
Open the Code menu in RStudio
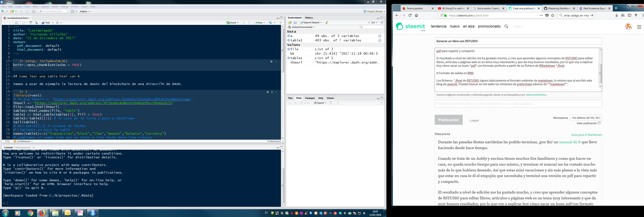[19, 6]
